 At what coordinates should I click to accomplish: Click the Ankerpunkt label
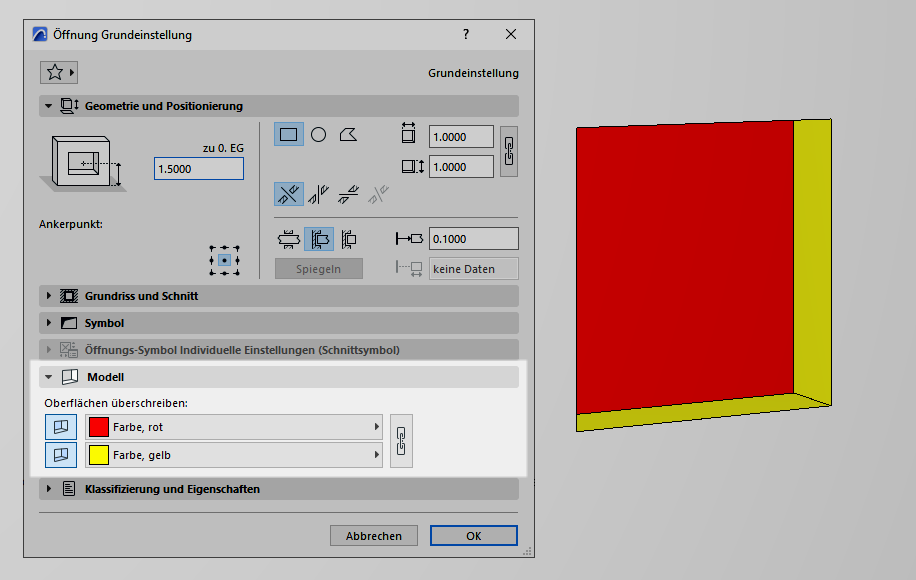point(71,224)
